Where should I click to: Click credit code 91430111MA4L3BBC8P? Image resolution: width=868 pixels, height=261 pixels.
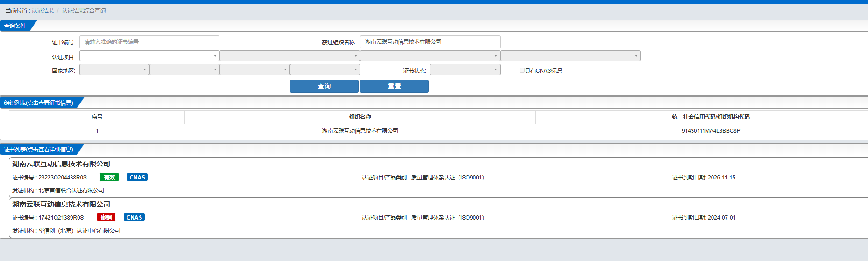click(x=711, y=131)
